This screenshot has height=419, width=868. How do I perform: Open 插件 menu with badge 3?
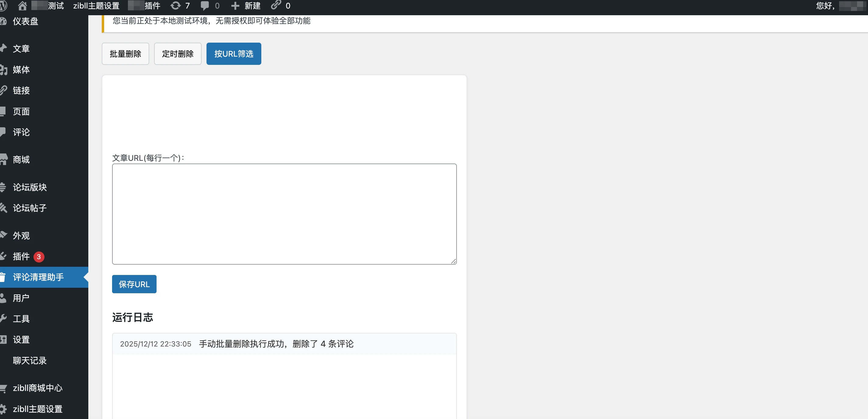pos(22,257)
